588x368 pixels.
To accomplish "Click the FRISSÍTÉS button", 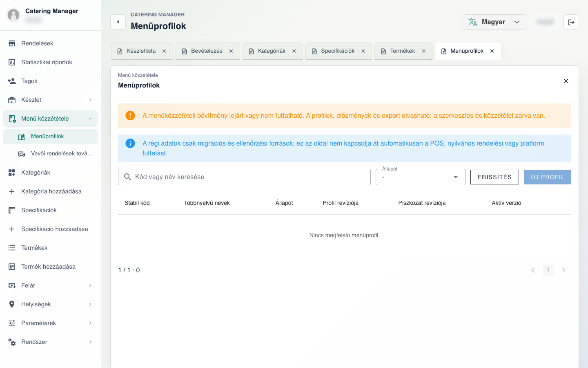I will click(x=494, y=177).
